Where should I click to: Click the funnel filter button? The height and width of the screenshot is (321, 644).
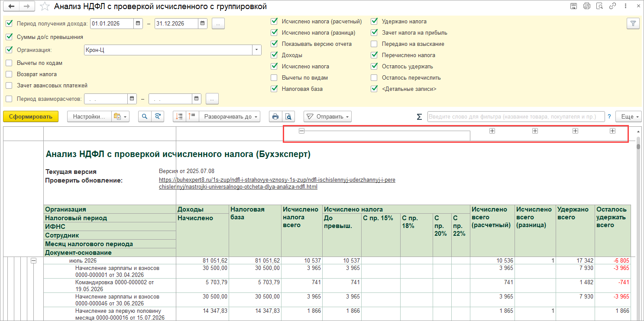pyautogui.click(x=633, y=23)
